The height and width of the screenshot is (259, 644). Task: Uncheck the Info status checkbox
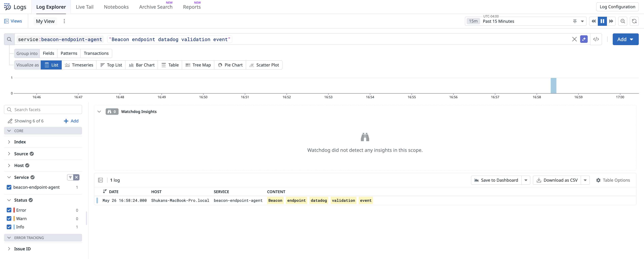9,227
